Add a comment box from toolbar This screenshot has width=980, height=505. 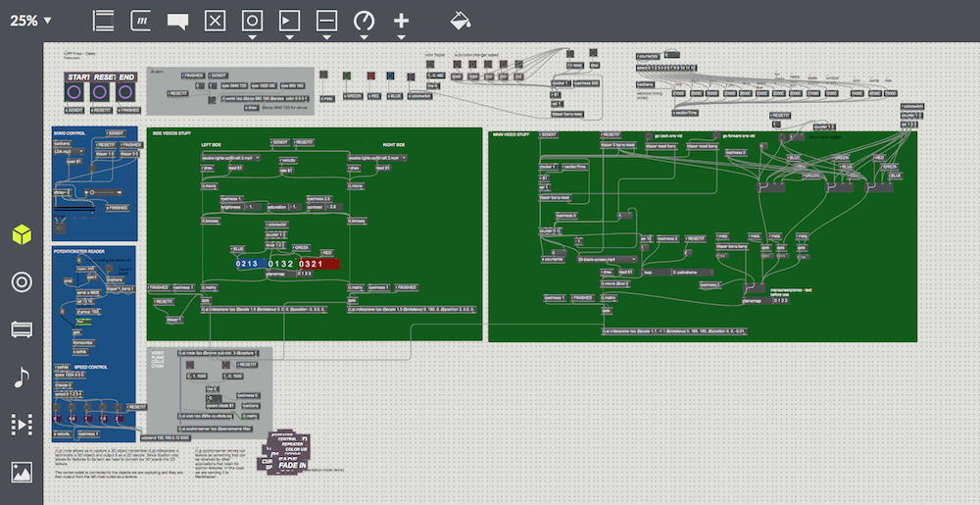(x=177, y=20)
